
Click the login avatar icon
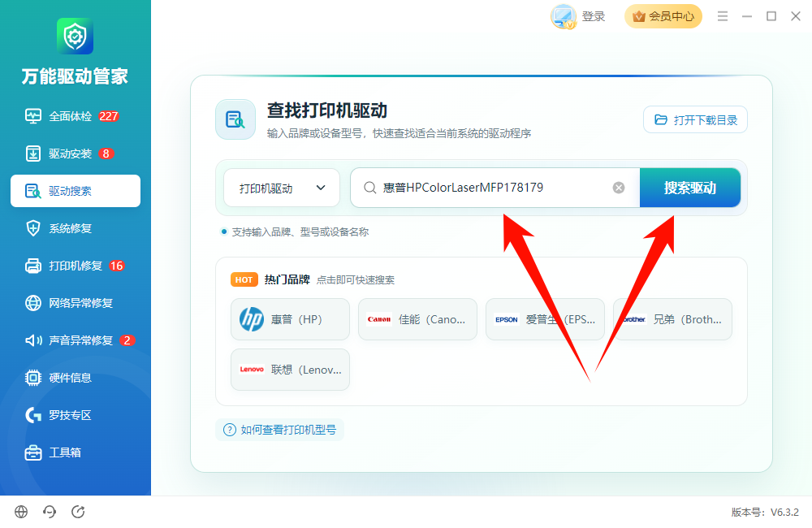point(563,16)
